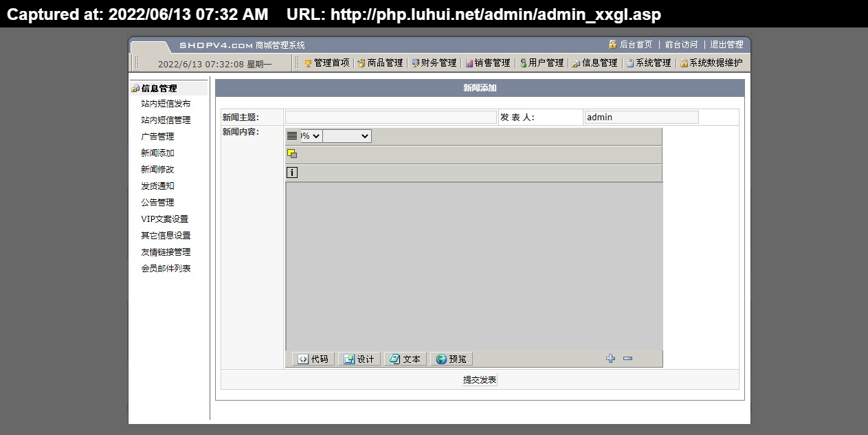868x435 pixels.
Task: Click the boxed "i" info icon
Action: (292, 172)
